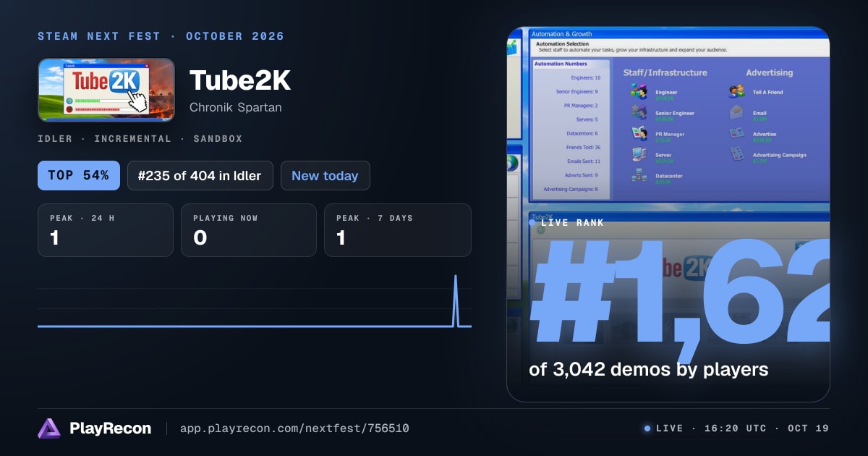868x456 pixels.
Task: Click the Steam Next Fest October 2026 header
Action: coord(161,36)
